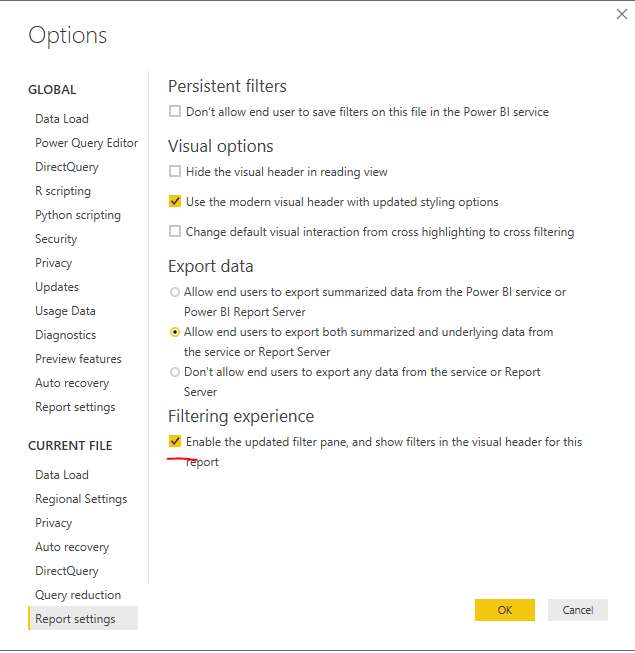Open Usage Data settings

tap(65, 311)
